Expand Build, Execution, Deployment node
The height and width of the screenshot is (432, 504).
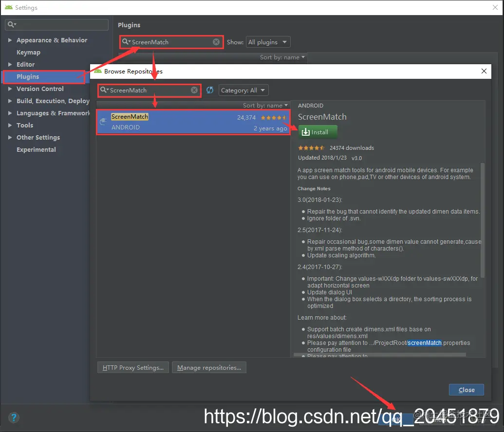10,101
